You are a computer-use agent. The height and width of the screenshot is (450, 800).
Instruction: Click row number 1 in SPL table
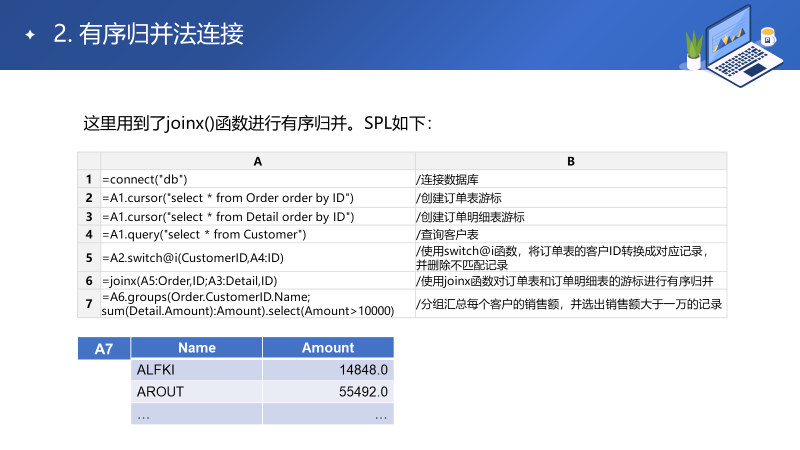pyautogui.click(x=89, y=179)
